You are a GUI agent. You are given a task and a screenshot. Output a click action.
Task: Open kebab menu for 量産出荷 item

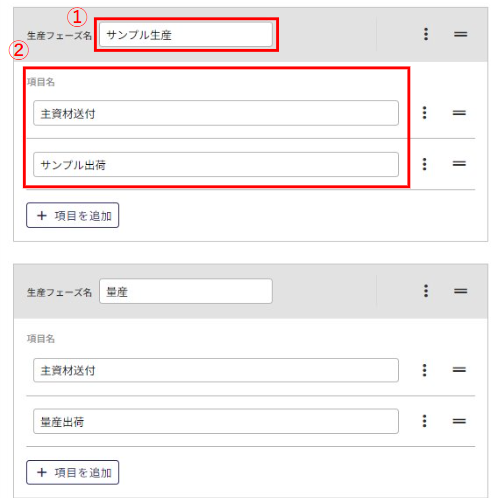(424, 421)
